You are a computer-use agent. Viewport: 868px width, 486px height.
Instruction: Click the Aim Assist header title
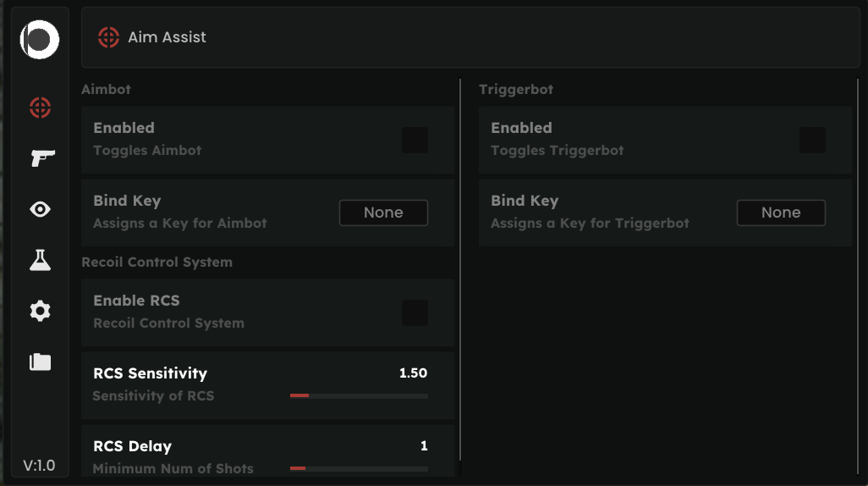coord(167,37)
